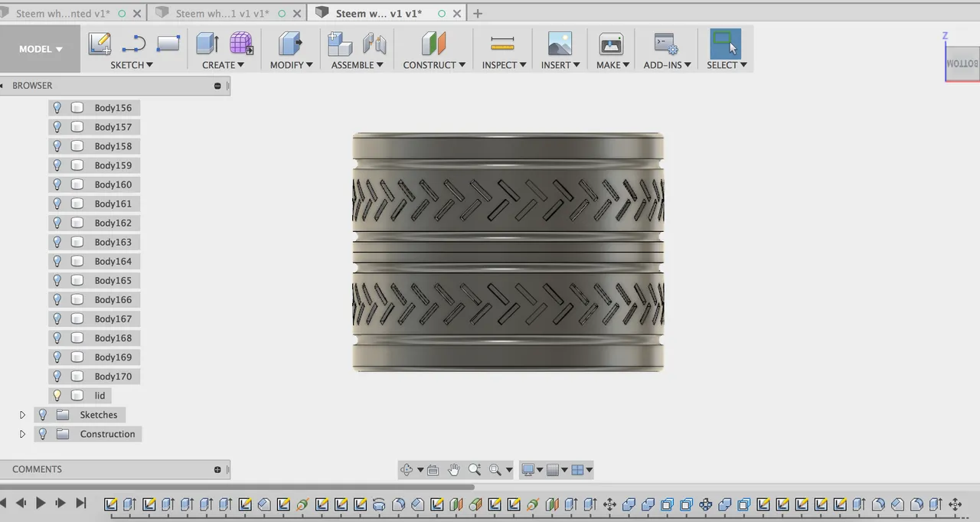Open the INSERT menu

click(560, 65)
